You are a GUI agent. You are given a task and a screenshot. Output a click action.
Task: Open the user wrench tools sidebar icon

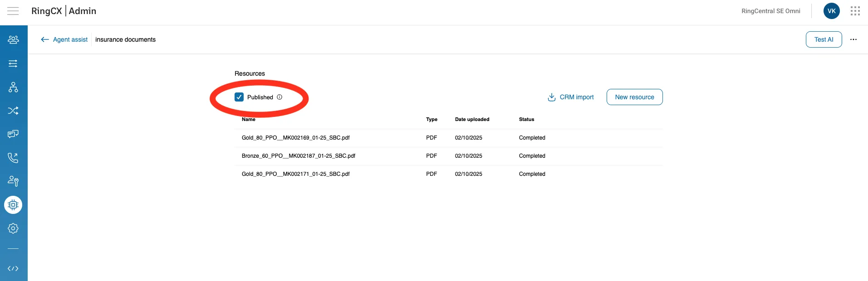tap(13, 181)
